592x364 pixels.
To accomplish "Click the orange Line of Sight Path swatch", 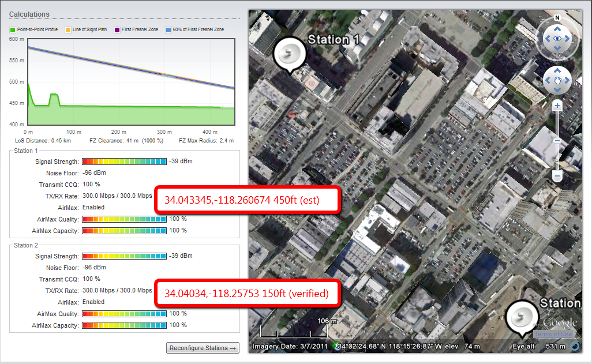I will point(68,29).
